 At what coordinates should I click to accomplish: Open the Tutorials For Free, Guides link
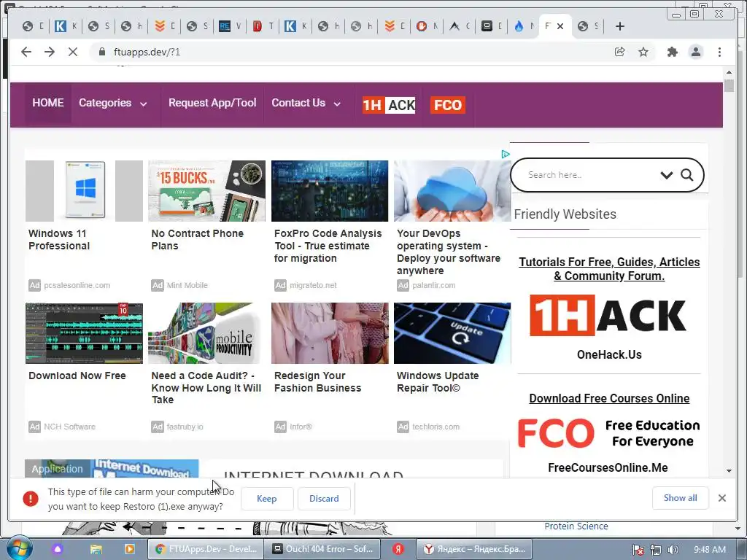click(609, 268)
